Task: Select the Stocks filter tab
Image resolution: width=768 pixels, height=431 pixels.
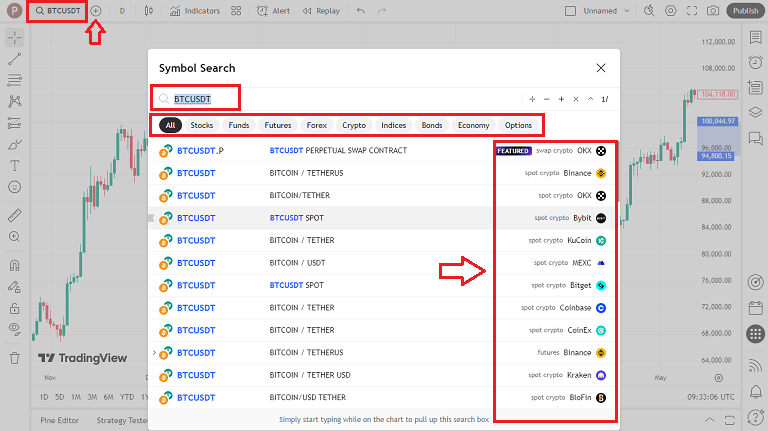Action: click(x=202, y=125)
